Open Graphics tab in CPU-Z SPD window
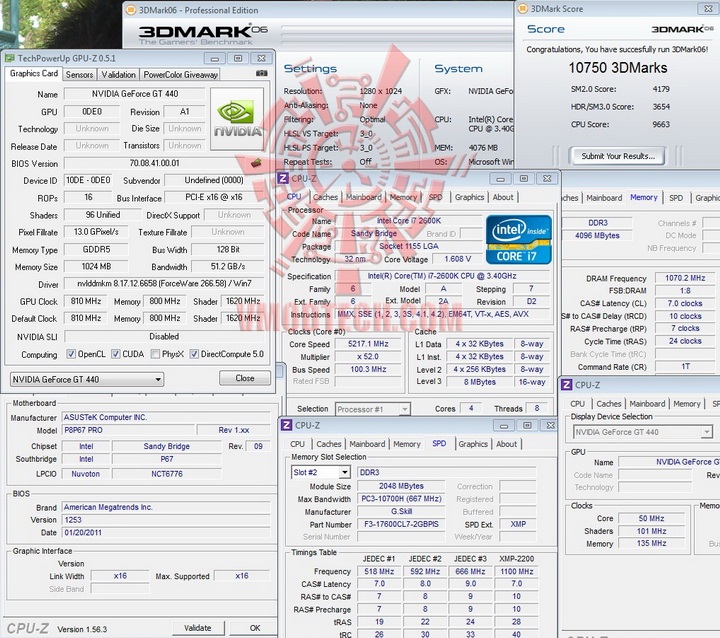The height and width of the screenshot is (638, 720). 473,444
